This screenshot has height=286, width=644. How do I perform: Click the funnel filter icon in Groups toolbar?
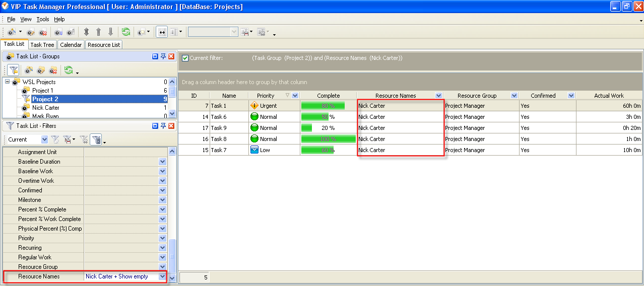[x=13, y=70]
